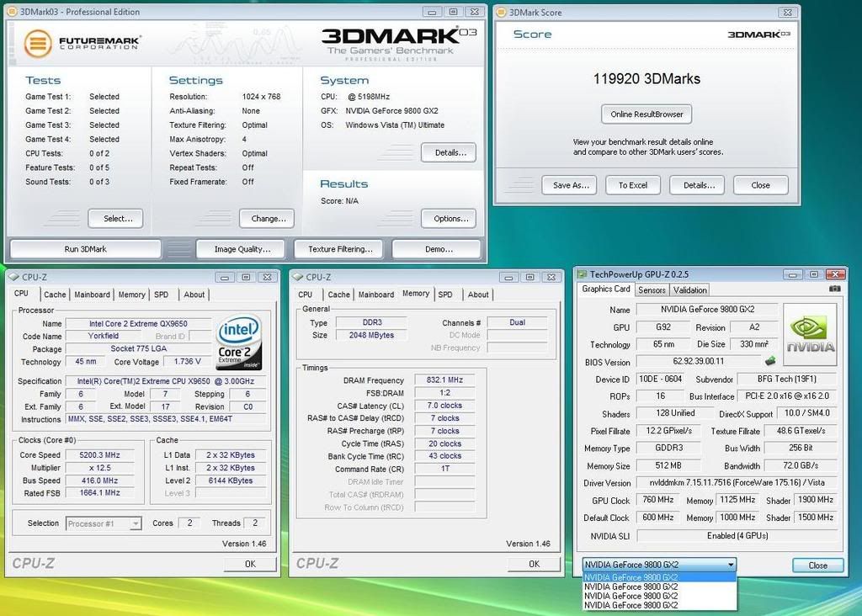862x616 pixels.
Task: Open the Sensors tab in GPU-Z
Action: click(x=652, y=290)
